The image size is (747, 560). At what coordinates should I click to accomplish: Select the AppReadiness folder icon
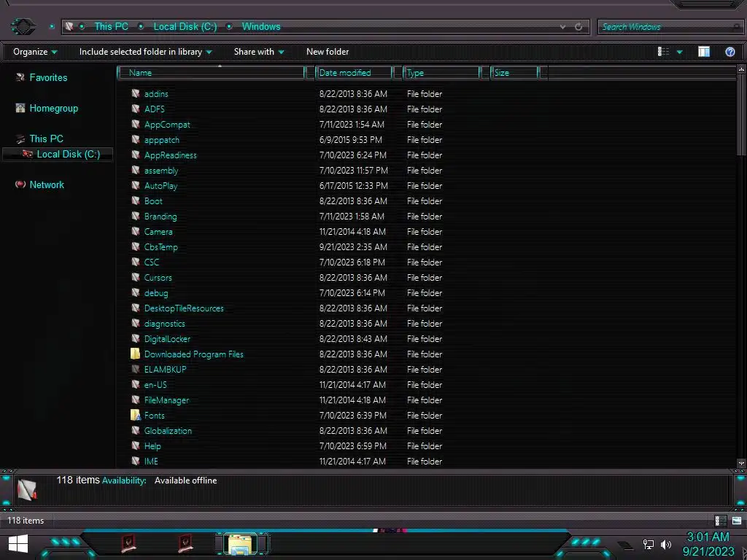(135, 155)
